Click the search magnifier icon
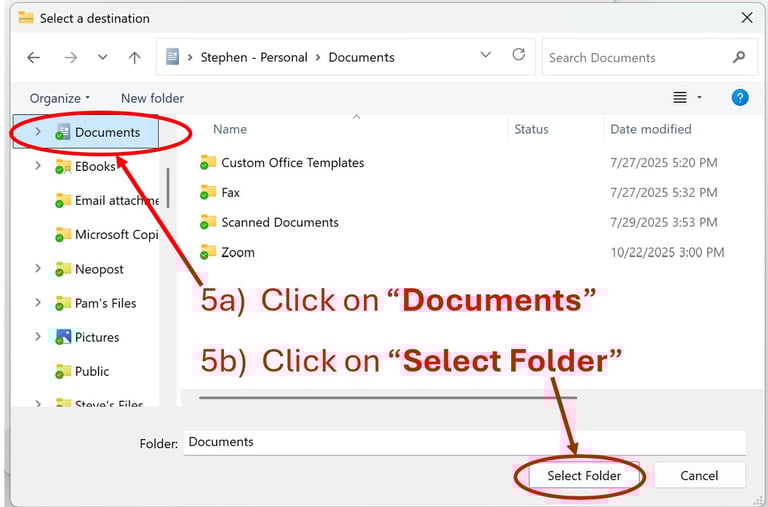The width and height of the screenshot is (768, 507). tap(739, 57)
